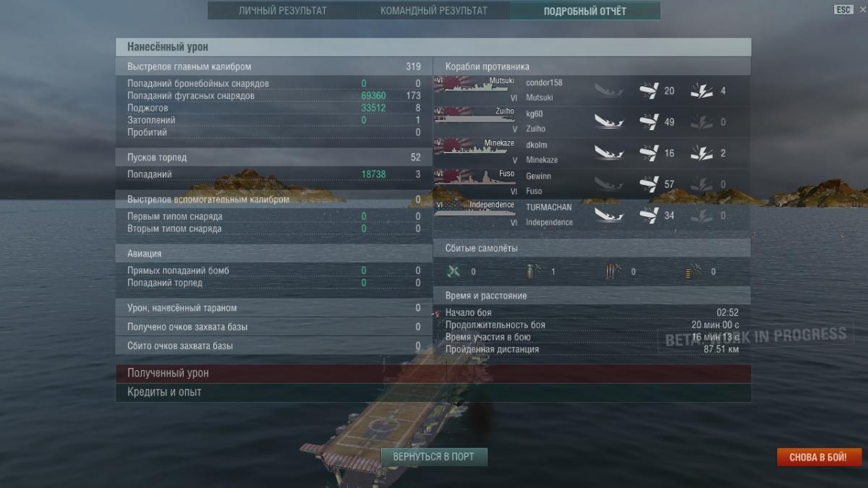868x488 pixels.
Task: Click the sunk ship icon for Independence
Action: [x=609, y=215]
